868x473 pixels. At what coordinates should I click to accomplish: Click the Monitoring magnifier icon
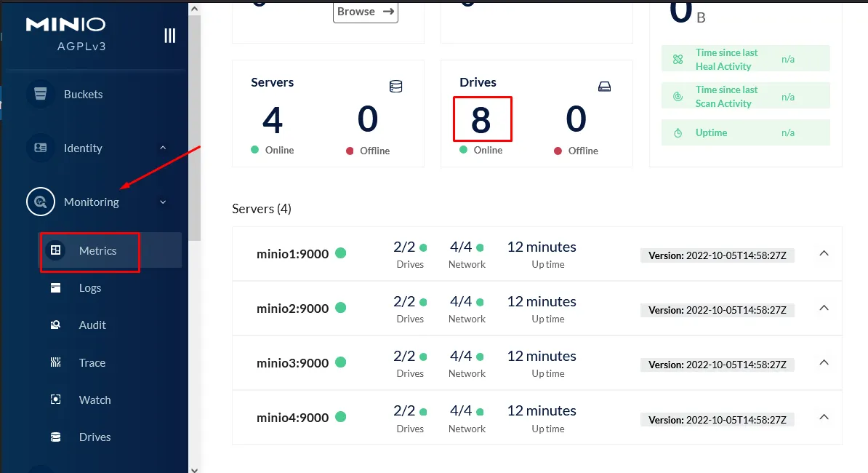pyautogui.click(x=41, y=202)
